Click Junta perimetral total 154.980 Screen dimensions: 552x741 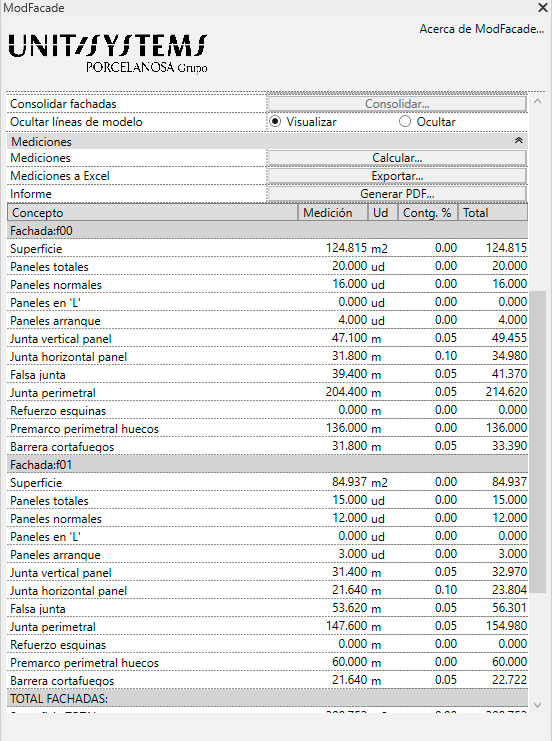pyautogui.click(x=506, y=626)
